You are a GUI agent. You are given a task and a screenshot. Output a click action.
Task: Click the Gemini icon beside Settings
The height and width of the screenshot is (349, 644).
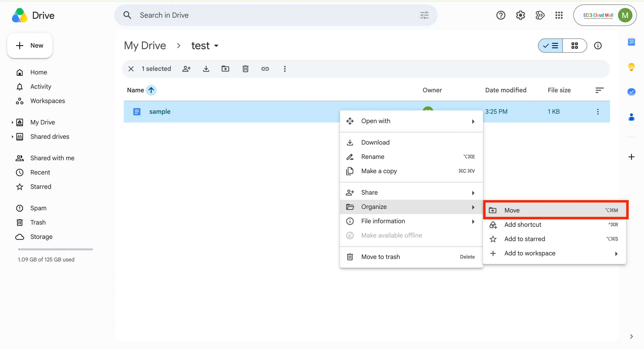[x=540, y=15]
